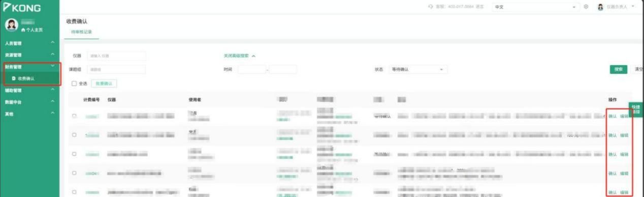Open settings via the gear icon

586,7
